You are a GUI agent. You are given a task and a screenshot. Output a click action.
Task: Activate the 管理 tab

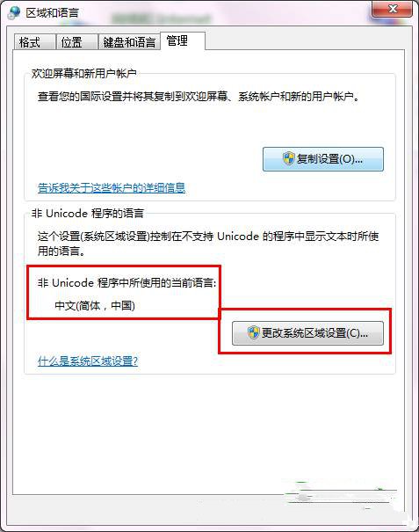click(x=183, y=41)
